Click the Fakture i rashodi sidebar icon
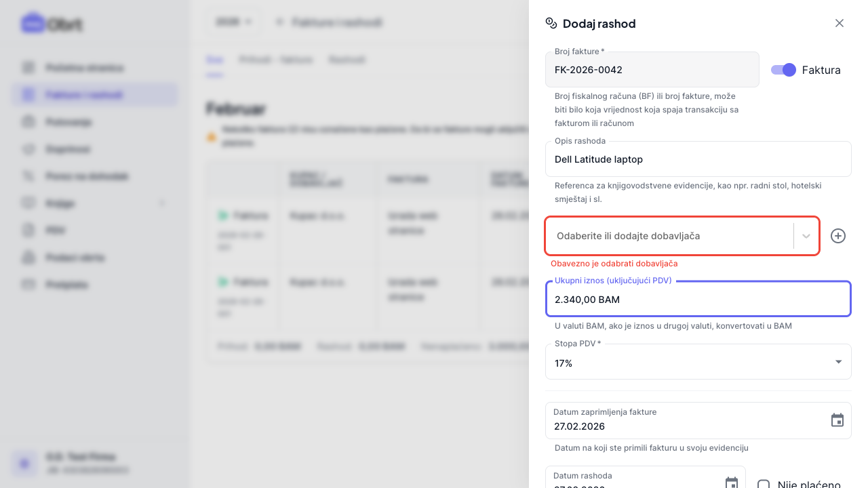Screen dimensions: 868x488 (28, 95)
